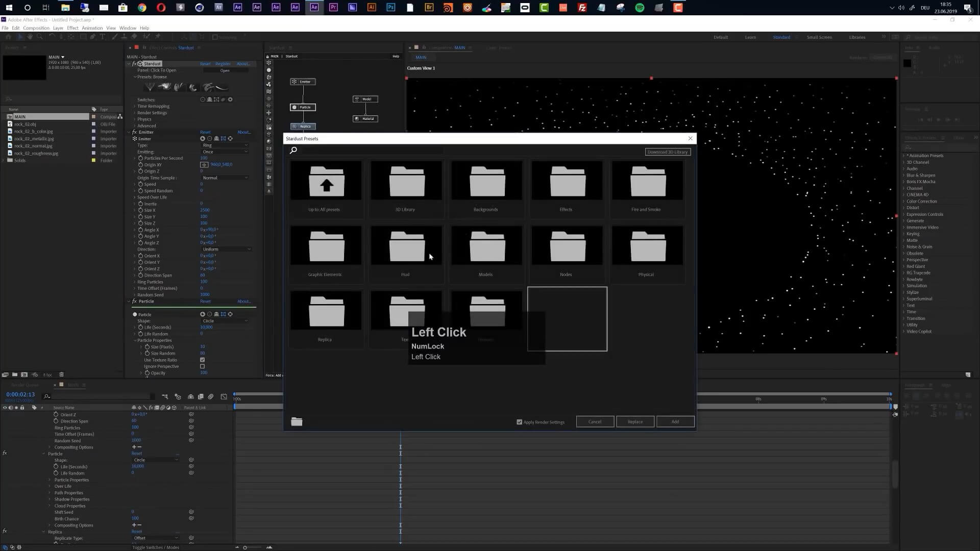Click Add in Stardust Presets dialog
This screenshot has height=551, width=980.
[675, 422]
